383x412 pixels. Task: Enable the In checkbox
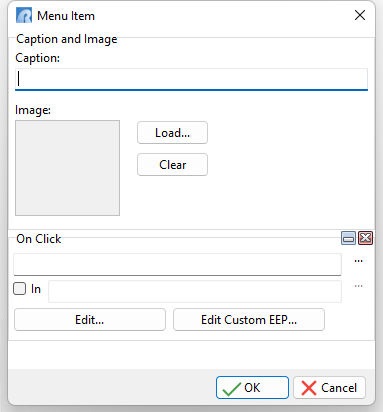[x=20, y=289]
